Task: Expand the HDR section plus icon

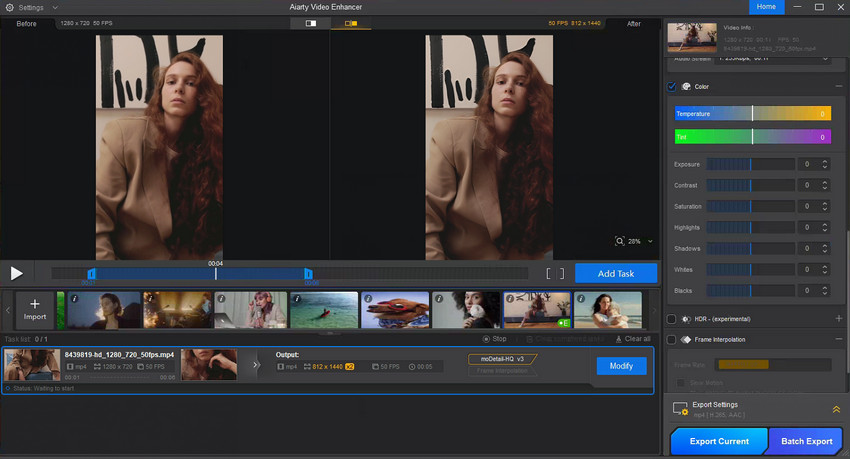Action: coord(839,319)
